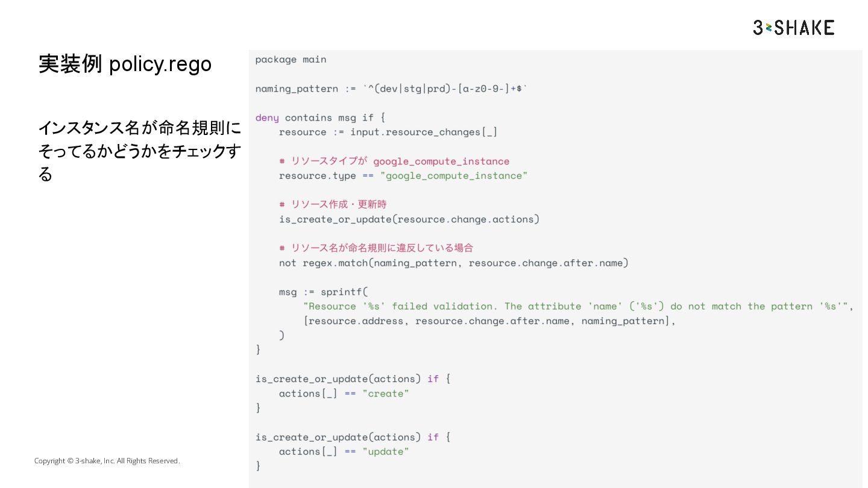Click the "not regex.match" code line

click(453, 263)
